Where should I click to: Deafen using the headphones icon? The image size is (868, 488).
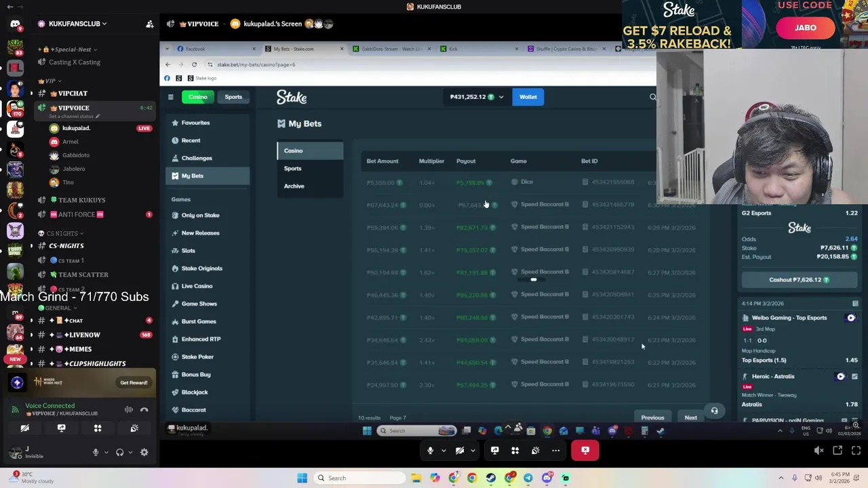119,452
